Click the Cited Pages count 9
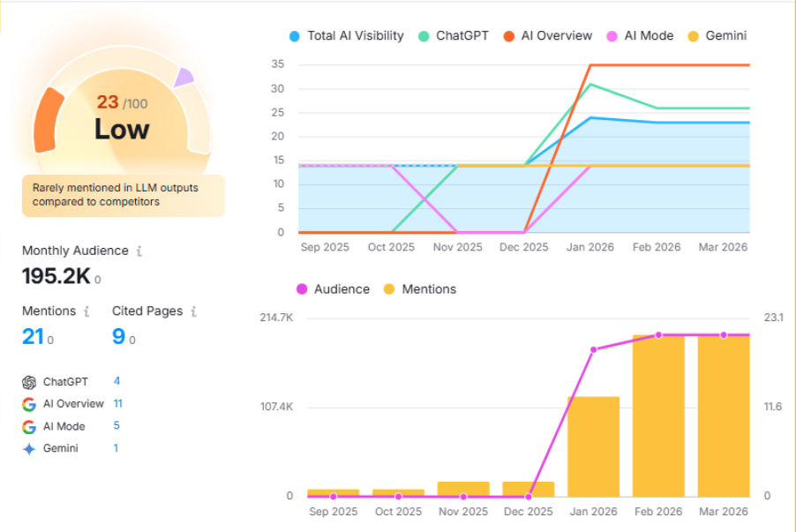Image resolution: width=796 pixels, height=532 pixels. (x=118, y=336)
